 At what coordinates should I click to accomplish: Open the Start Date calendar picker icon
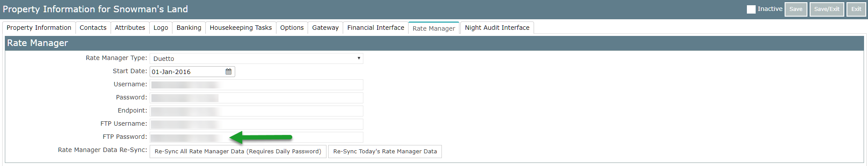click(x=229, y=72)
